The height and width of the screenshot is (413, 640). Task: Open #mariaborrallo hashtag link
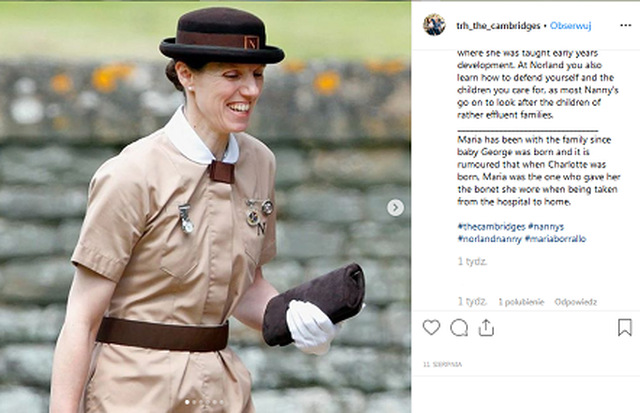point(555,239)
